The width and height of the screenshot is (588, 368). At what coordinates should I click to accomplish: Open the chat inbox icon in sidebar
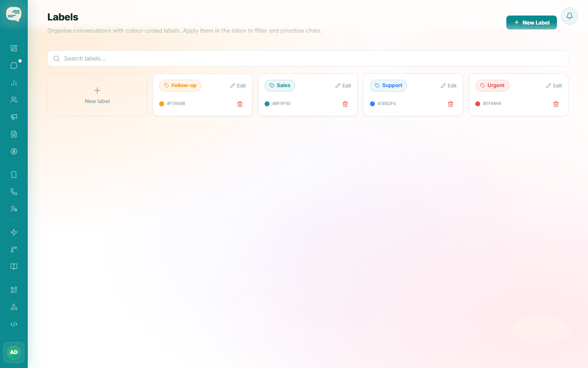click(x=14, y=65)
